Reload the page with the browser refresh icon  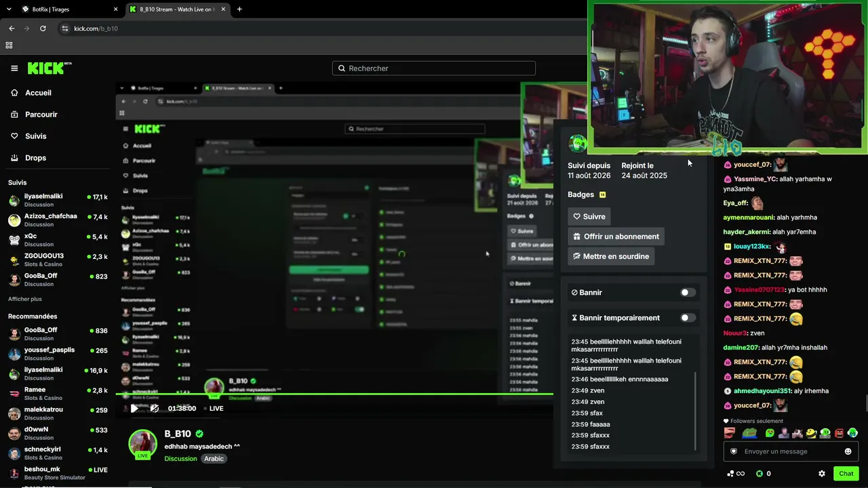point(43,28)
